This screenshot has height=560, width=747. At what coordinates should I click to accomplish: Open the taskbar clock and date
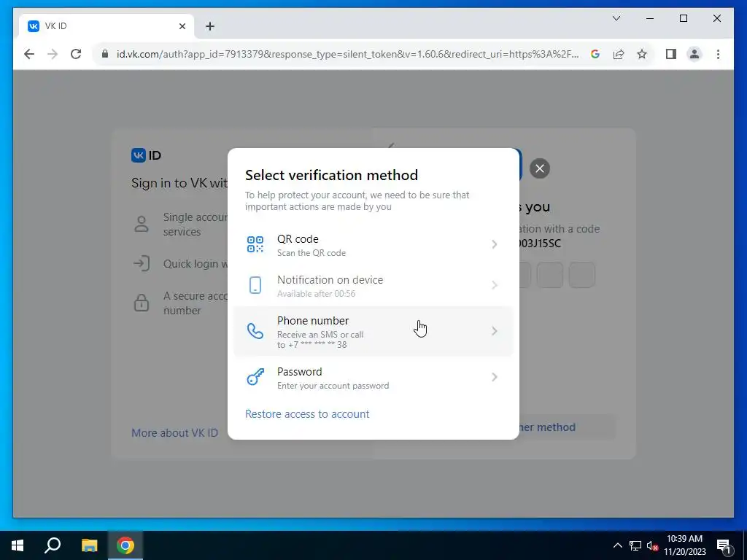684,545
